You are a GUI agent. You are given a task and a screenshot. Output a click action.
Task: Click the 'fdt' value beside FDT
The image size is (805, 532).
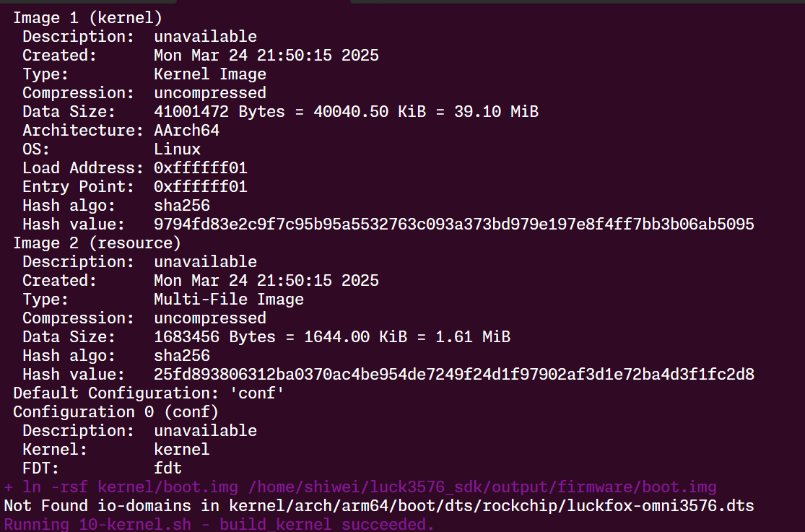pos(168,468)
